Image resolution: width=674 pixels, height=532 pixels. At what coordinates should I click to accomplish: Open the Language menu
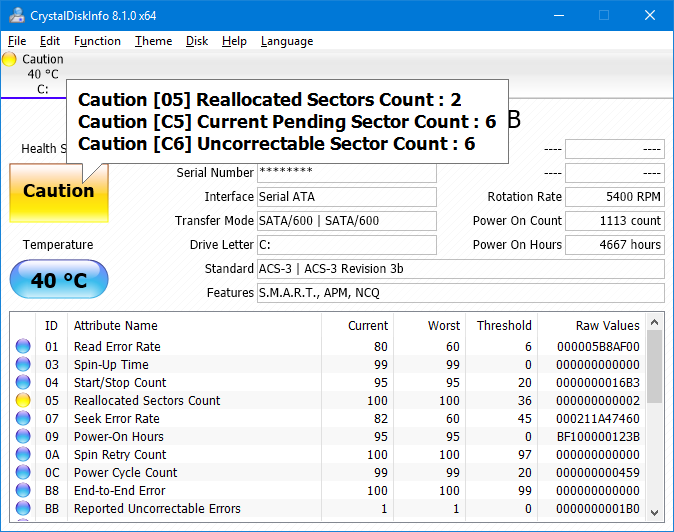tap(286, 41)
